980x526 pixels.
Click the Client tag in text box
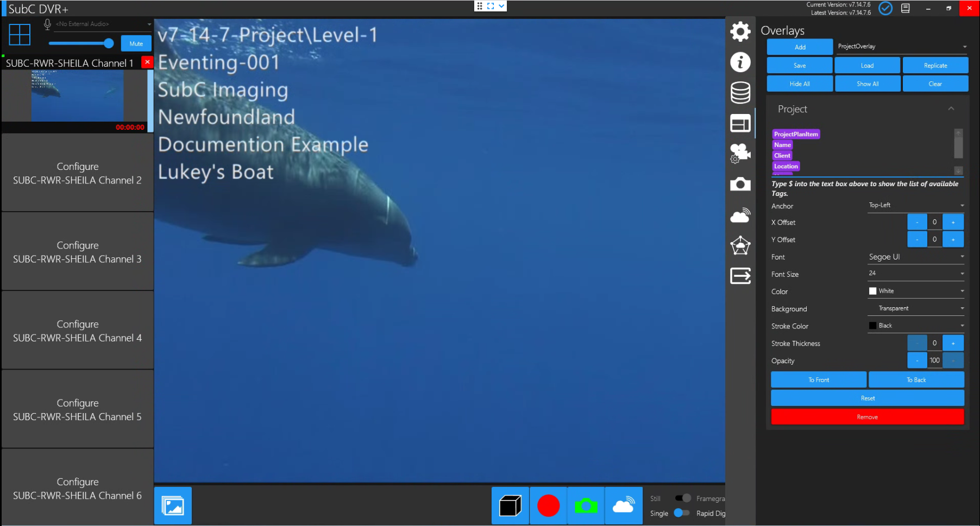point(782,155)
